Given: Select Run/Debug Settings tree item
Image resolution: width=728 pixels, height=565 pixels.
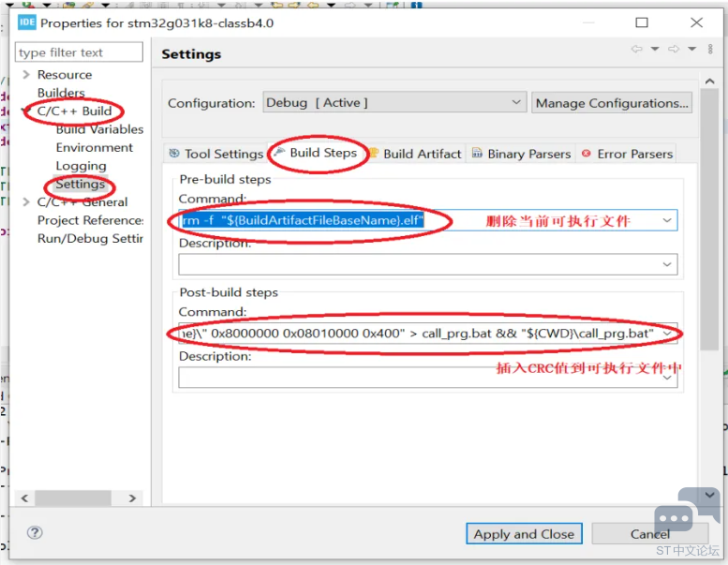Looking at the screenshot, I should pos(90,239).
